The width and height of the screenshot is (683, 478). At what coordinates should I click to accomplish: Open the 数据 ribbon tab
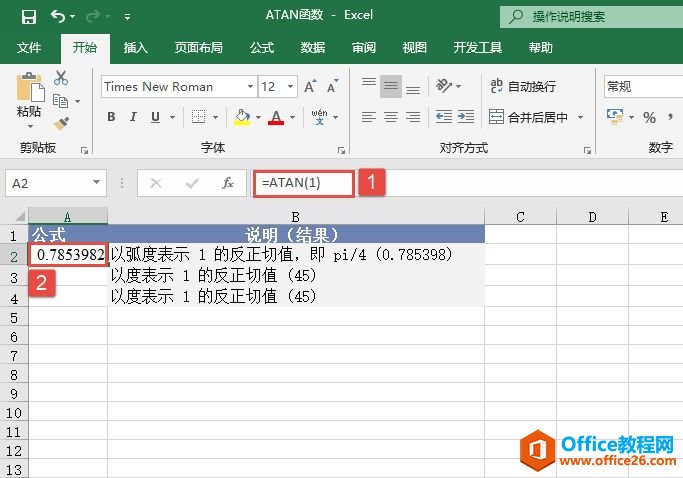(x=313, y=47)
